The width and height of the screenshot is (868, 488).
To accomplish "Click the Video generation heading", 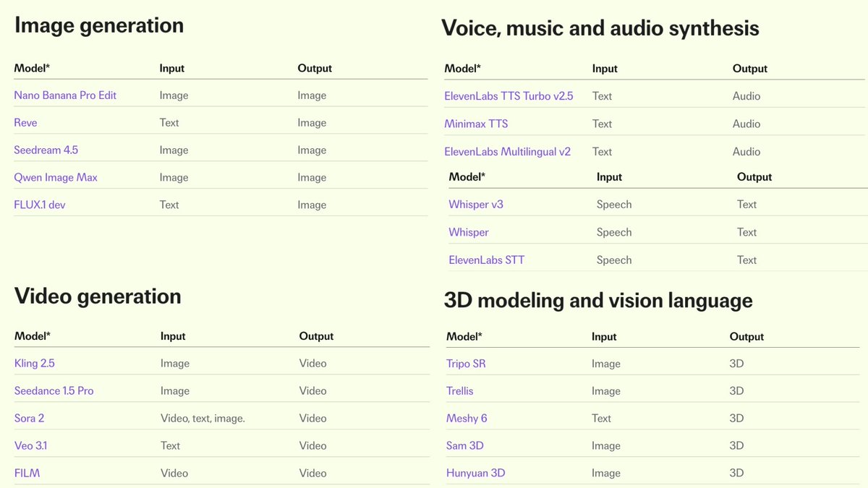I will click(98, 296).
